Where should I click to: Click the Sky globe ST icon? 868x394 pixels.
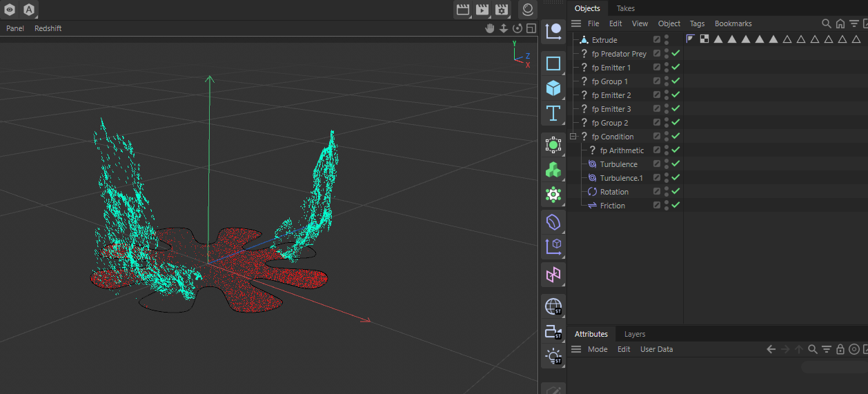coord(553,306)
